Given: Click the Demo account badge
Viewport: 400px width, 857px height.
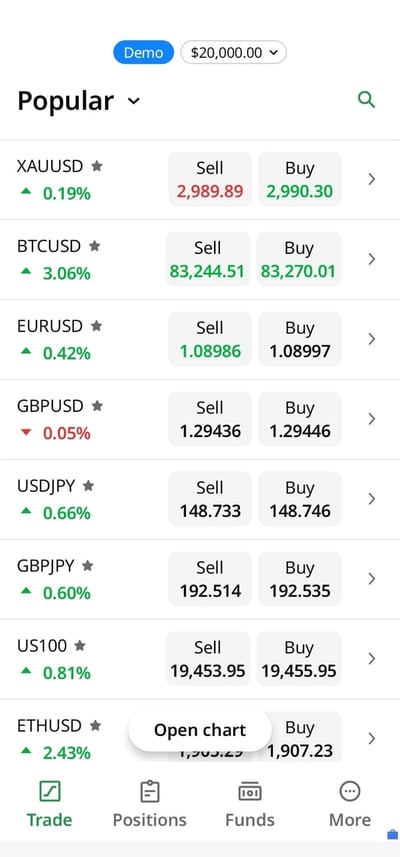Looking at the screenshot, I should point(143,52).
